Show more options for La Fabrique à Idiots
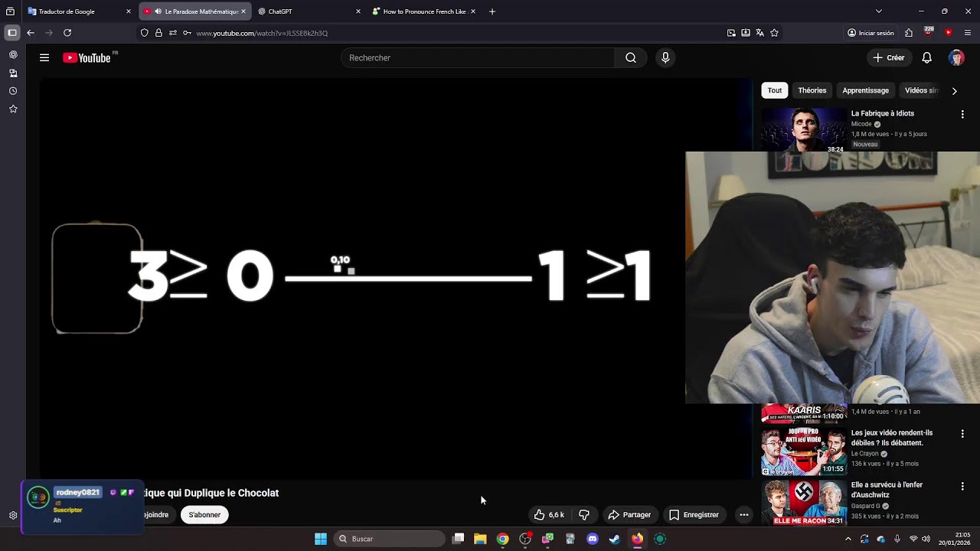The width and height of the screenshot is (980, 551). [x=962, y=114]
